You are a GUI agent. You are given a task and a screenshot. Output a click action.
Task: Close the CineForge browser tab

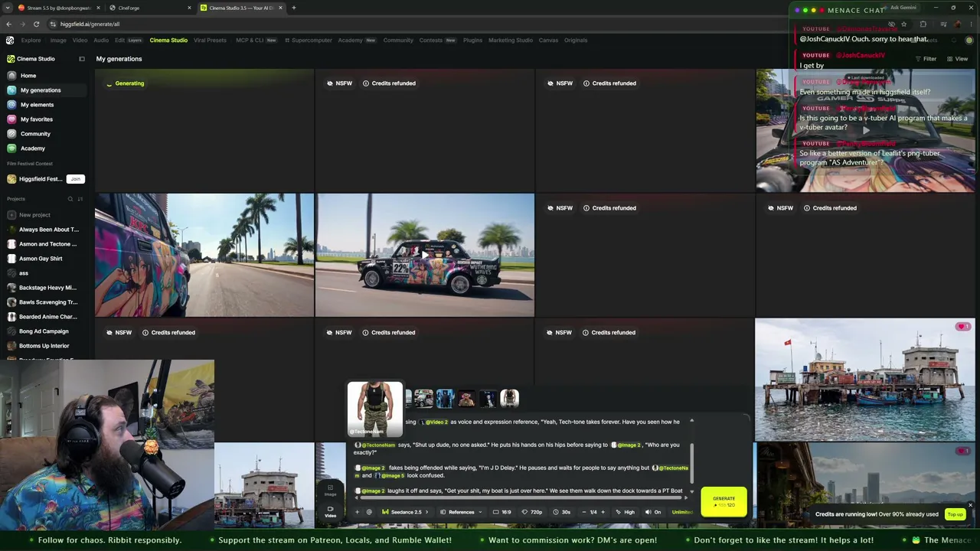pyautogui.click(x=190, y=8)
